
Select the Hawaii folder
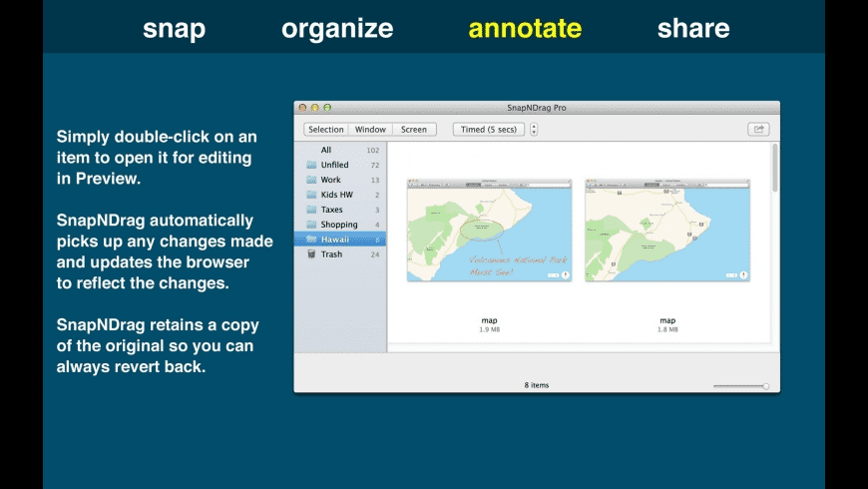tap(340, 240)
